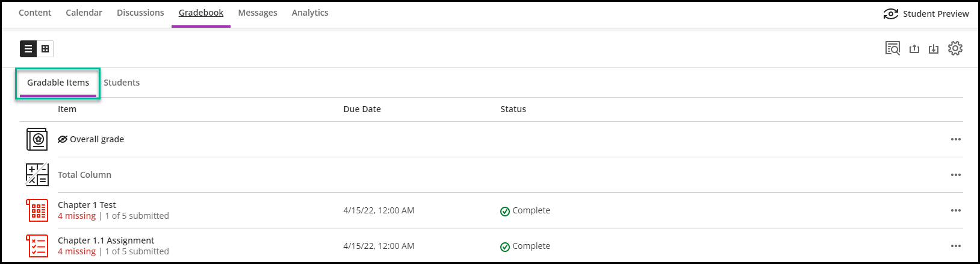The width and height of the screenshot is (980, 264).
Task: Toggle Overall grade hidden eye icon
Action: coord(63,139)
